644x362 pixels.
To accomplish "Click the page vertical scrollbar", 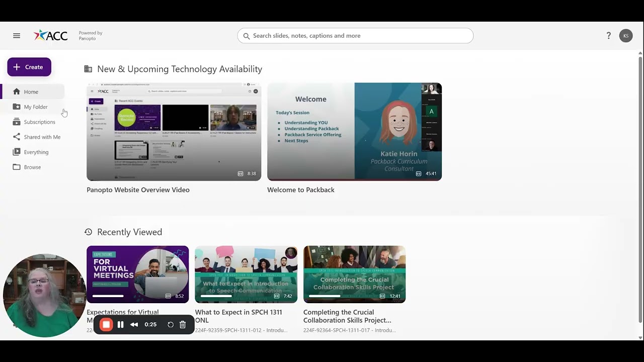I will point(640,190).
